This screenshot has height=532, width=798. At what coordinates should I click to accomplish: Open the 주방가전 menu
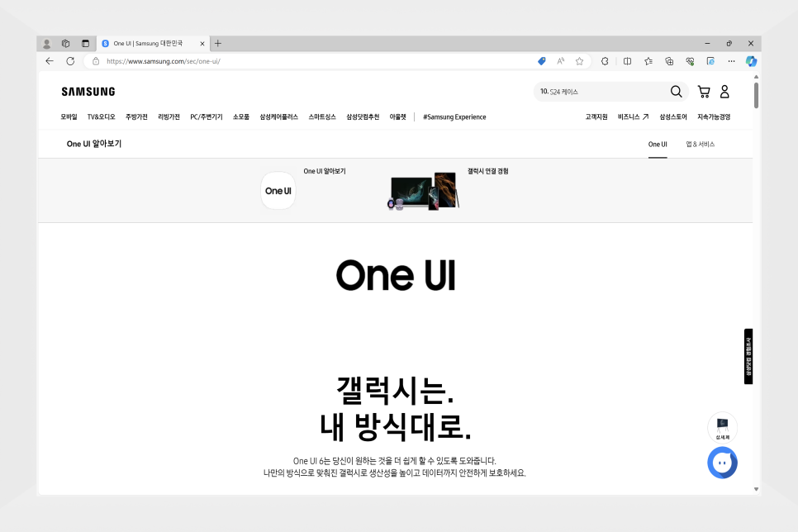pos(136,117)
